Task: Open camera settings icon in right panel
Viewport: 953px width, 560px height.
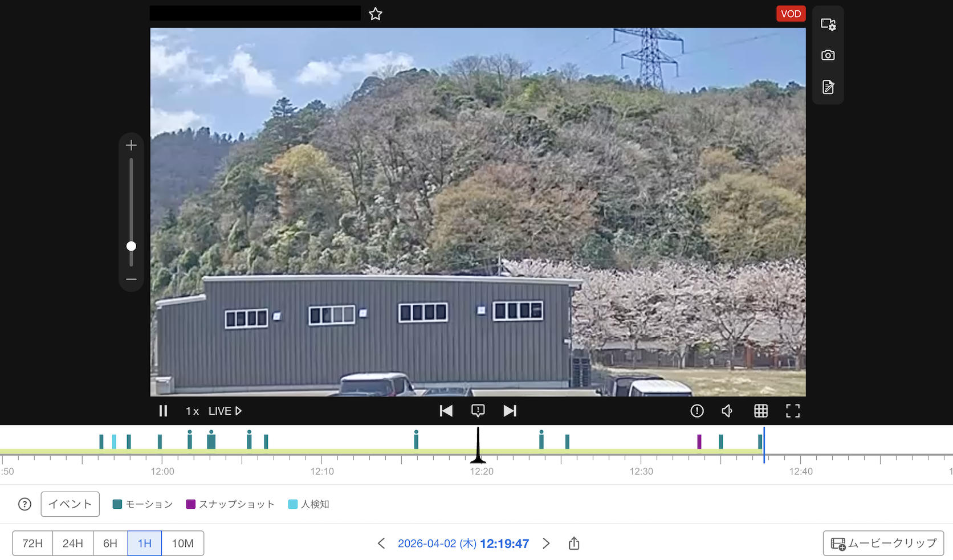Action: (828, 24)
